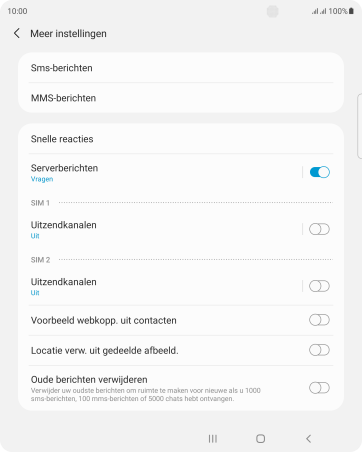Turn on Voorbeeld webkopp. uit contacten switch

pos(319,320)
